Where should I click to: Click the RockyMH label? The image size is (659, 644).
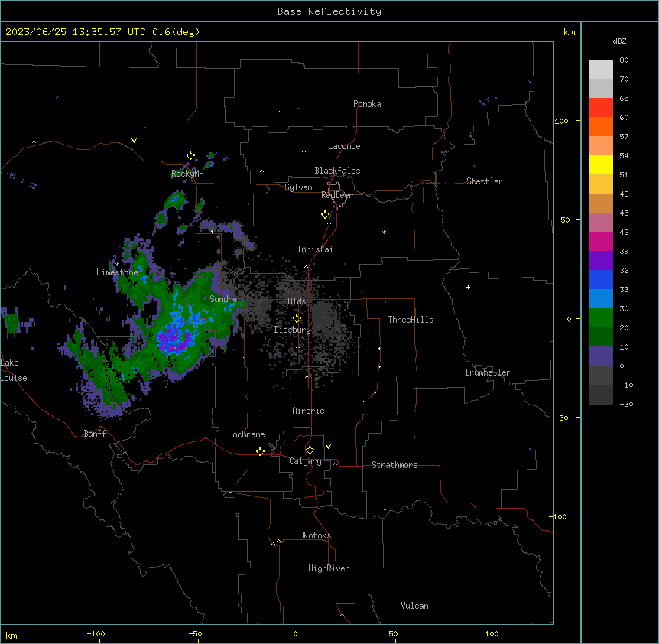187,174
